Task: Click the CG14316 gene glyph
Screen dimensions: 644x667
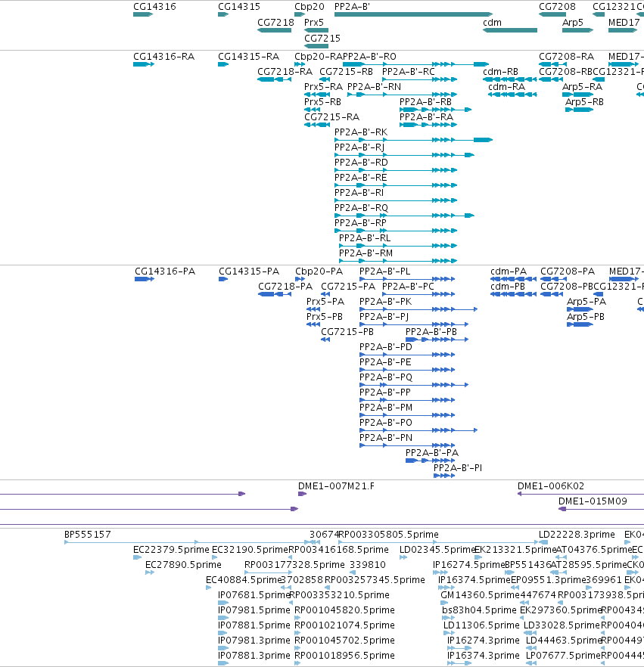Action: pyautogui.click(x=143, y=14)
